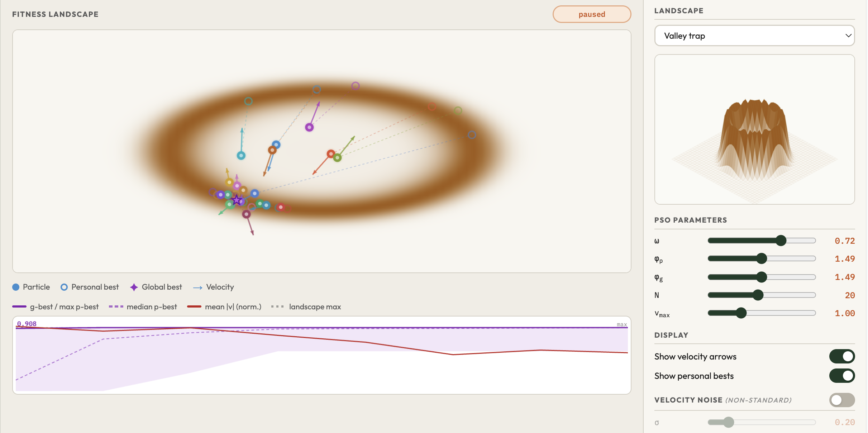Click the Personal best legend circle icon
This screenshot has width=868, height=433.
[64, 287]
